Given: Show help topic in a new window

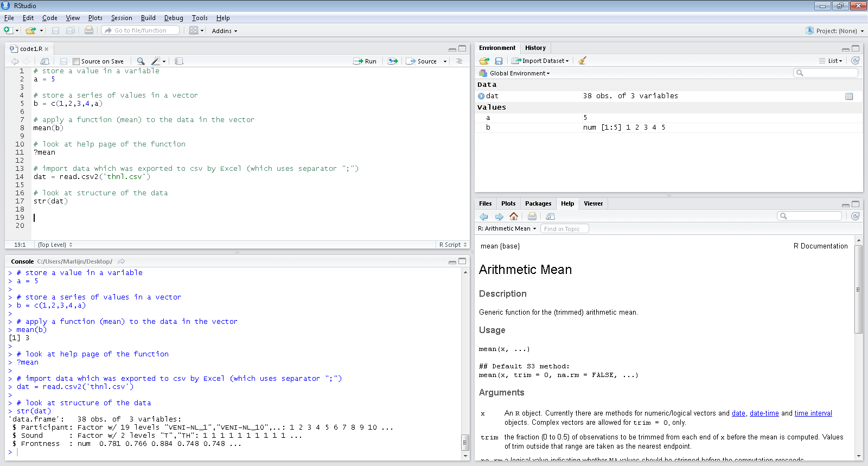Looking at the screenshot, I should pos(550,216).
